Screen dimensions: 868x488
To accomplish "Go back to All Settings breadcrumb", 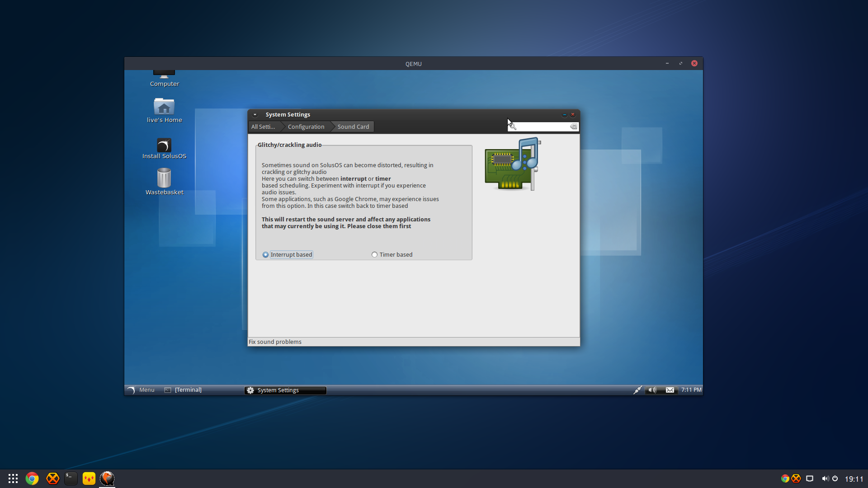I will pyautogui.click(x=263, y=127).
